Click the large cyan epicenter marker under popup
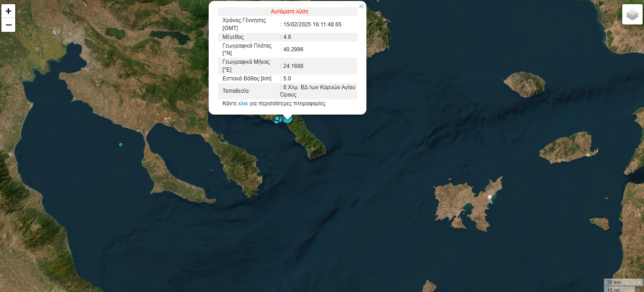 (288, 118)
